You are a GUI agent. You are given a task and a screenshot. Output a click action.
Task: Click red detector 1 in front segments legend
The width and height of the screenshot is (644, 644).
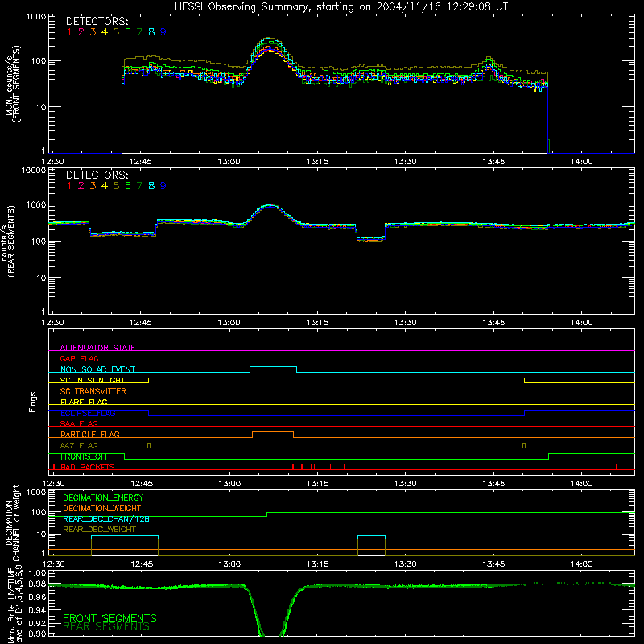[69, 32]
